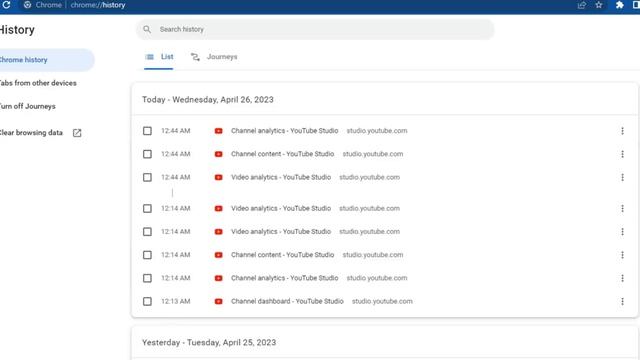Click the YouTube favicon of first 12:44 AM Channel analytics entry
Image resolution: width=640 pixels, height=360 pixels.
click(x=218, y=131)
